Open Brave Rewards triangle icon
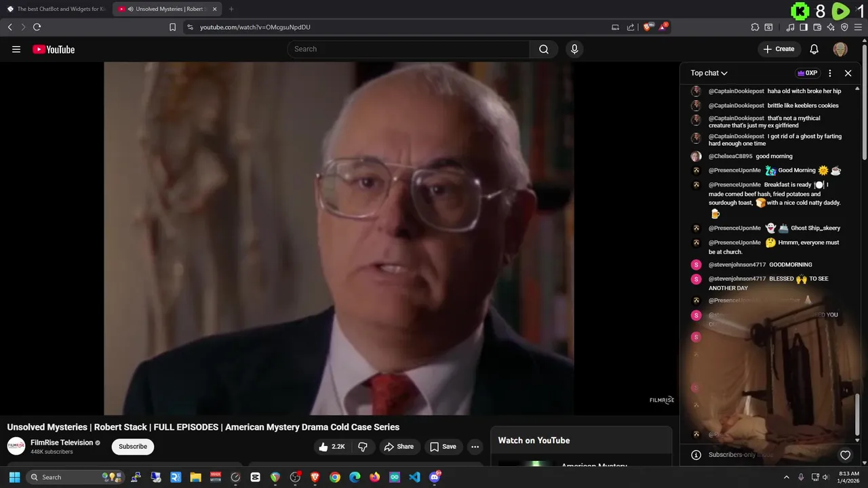 [x=663, y=27]
